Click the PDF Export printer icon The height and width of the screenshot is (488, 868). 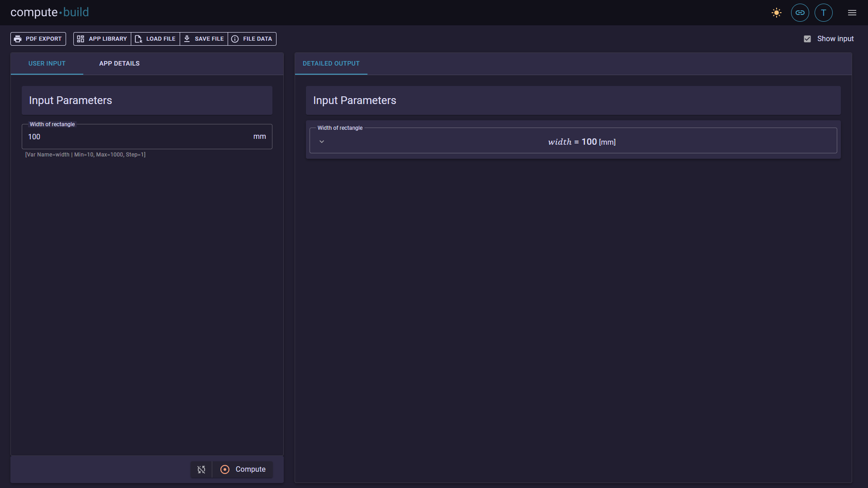[x=18, y=39]
